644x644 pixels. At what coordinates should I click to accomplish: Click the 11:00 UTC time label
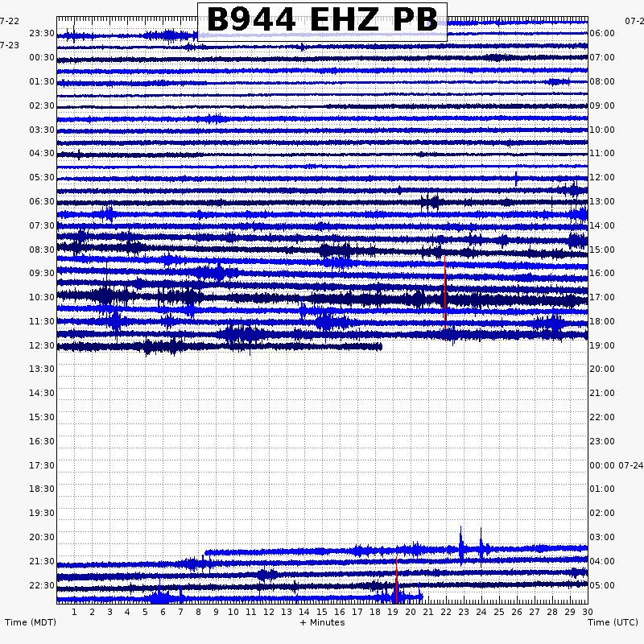pyautogui.click(x=602, y=154)
